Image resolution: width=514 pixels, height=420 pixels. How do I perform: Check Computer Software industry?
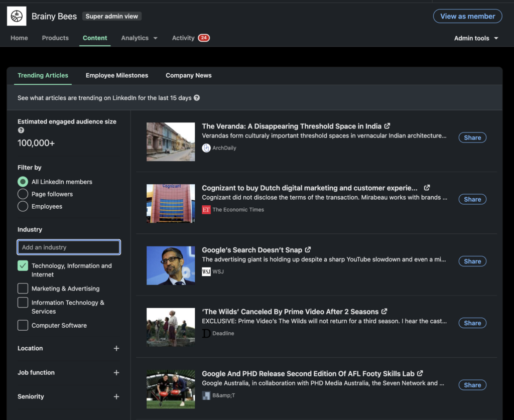[23, 325]
